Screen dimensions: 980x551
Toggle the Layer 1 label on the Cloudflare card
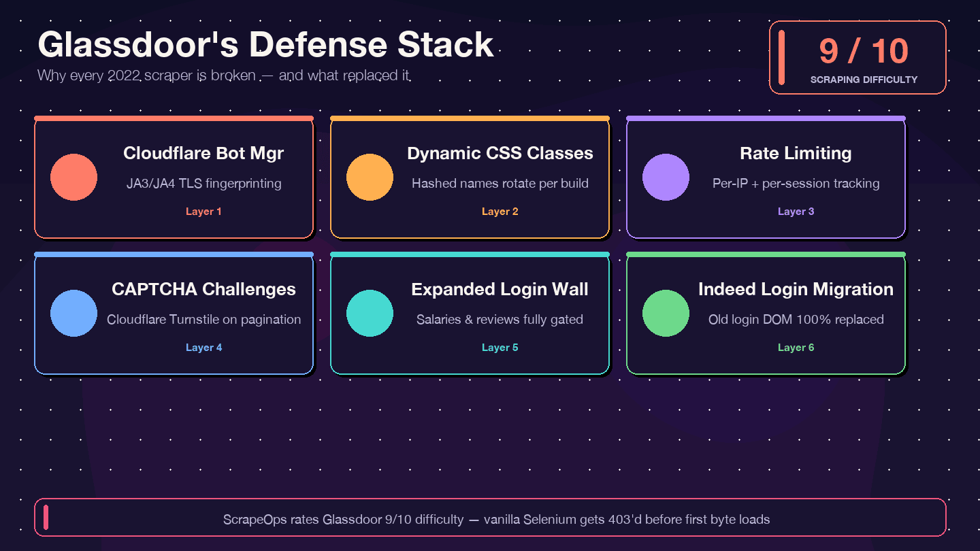coord(203,212)
